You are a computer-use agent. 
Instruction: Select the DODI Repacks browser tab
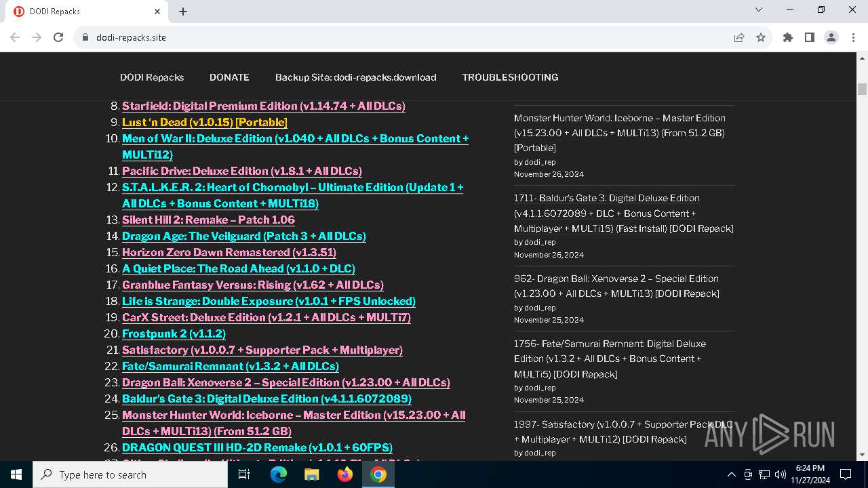(87, 12)
